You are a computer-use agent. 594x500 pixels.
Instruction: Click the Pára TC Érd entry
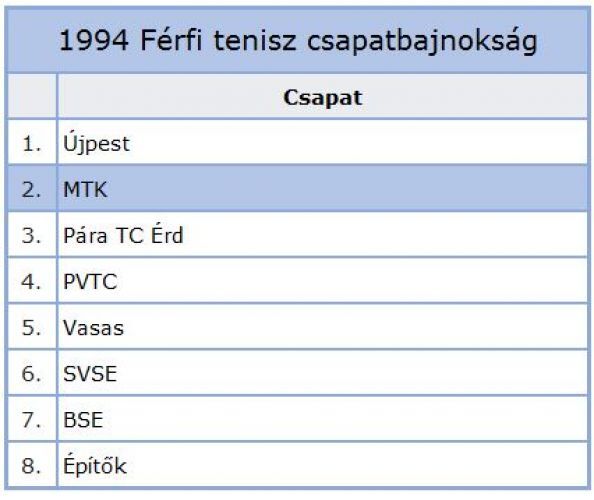(x=123, y=235)
